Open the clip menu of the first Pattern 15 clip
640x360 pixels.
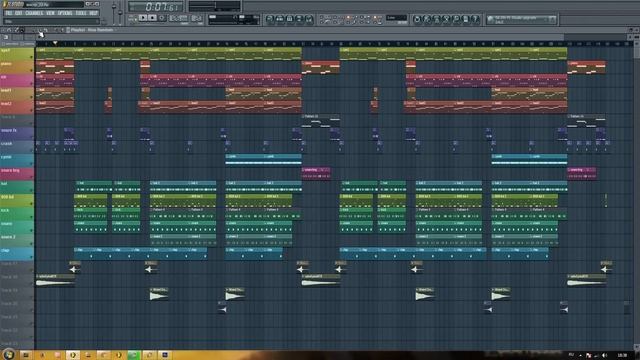303,116
